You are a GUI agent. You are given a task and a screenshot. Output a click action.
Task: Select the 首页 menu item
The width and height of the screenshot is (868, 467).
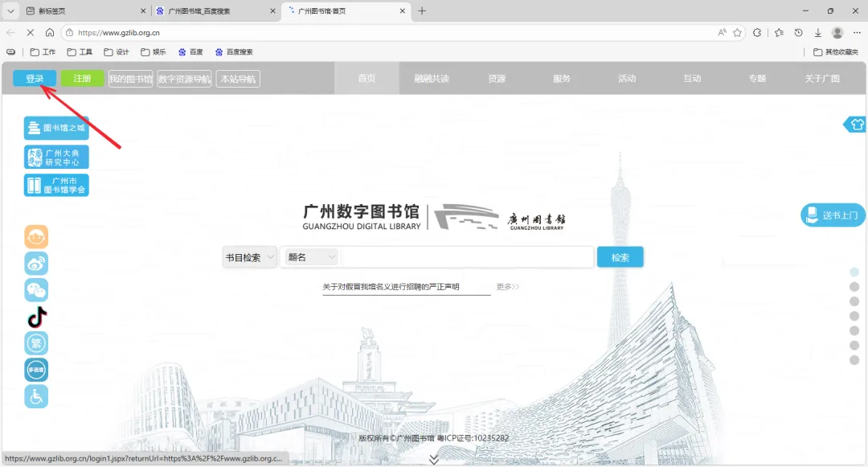pos(366,78)
